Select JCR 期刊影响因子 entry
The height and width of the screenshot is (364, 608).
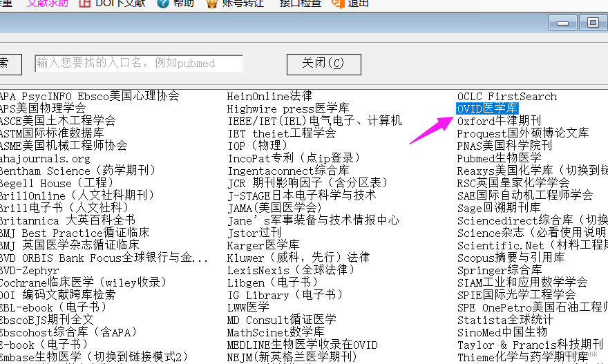[308, 182]
